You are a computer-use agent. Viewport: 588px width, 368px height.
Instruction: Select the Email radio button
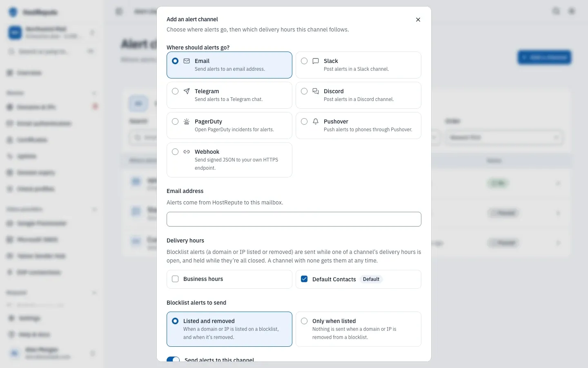(175, 61)
